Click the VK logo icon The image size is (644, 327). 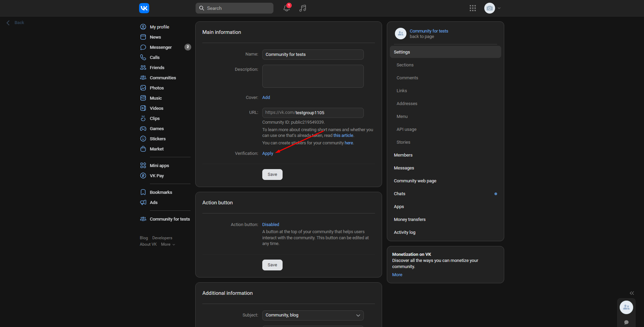144,8
